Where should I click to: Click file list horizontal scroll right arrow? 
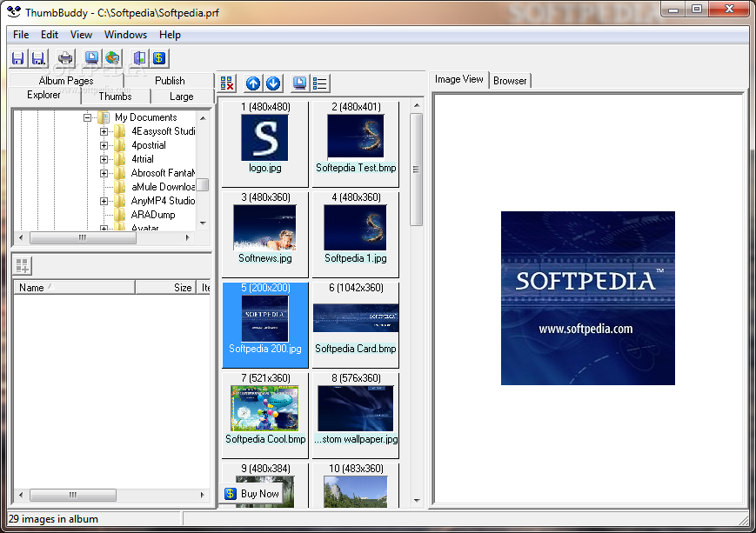202,495
